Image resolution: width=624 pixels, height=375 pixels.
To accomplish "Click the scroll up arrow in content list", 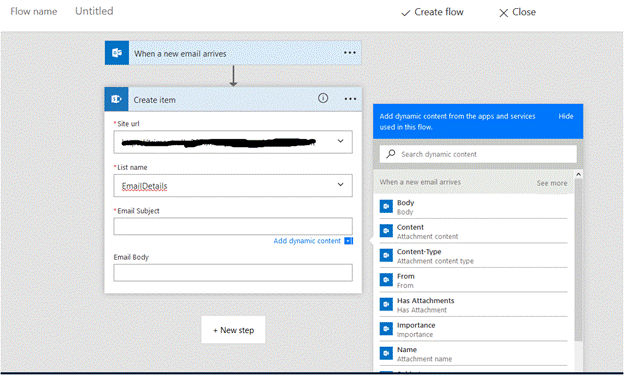I will pyautogui.click(x=579, y=174).
